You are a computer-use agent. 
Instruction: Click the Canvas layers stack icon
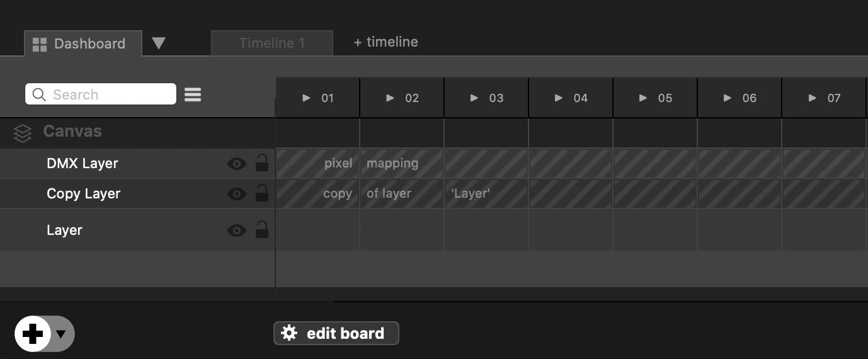tap(23, 133)
